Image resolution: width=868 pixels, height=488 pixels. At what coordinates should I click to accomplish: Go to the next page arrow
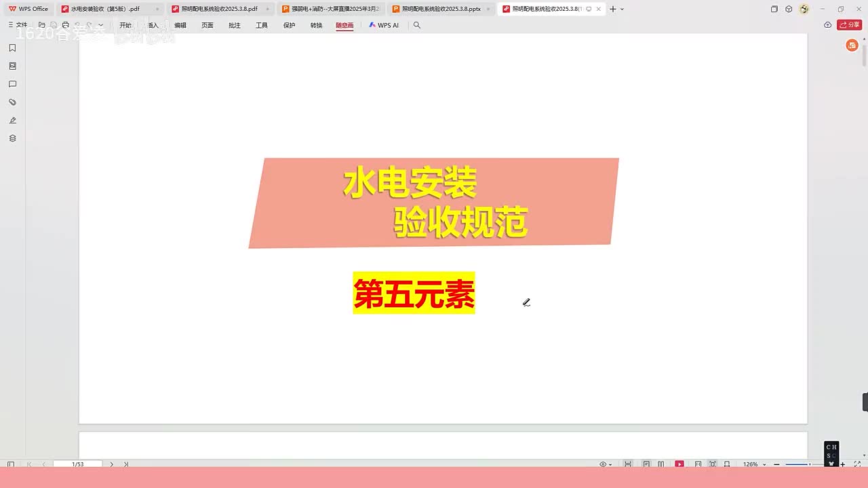[x=112, y=464]
